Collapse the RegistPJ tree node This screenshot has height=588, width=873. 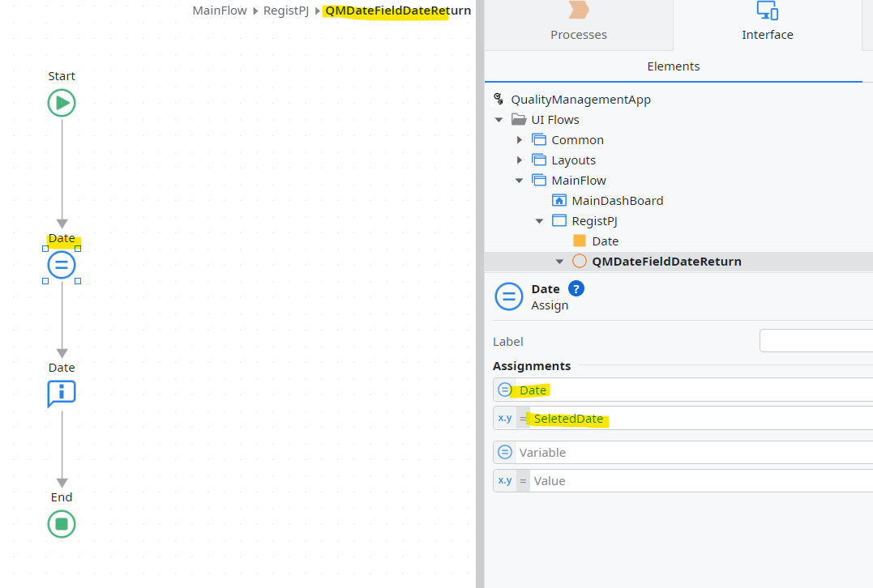[x=539, y=220]
